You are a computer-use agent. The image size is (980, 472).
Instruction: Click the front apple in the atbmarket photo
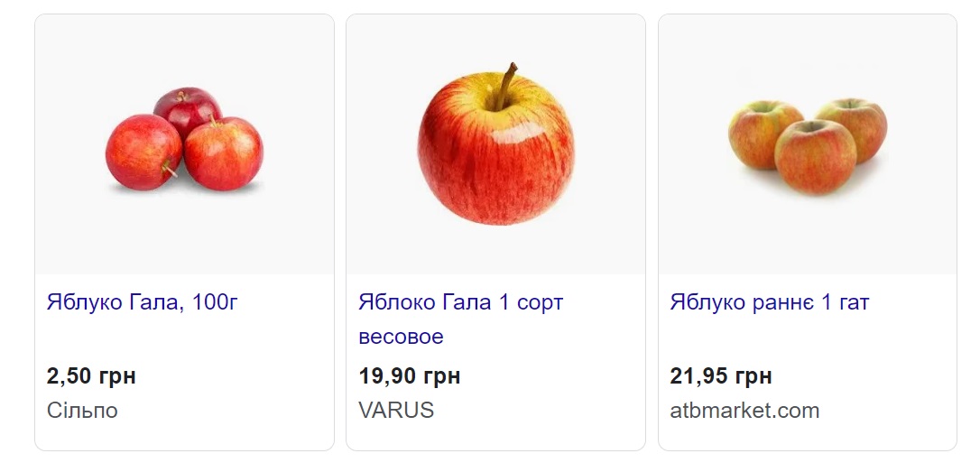(x=815, y=157)
